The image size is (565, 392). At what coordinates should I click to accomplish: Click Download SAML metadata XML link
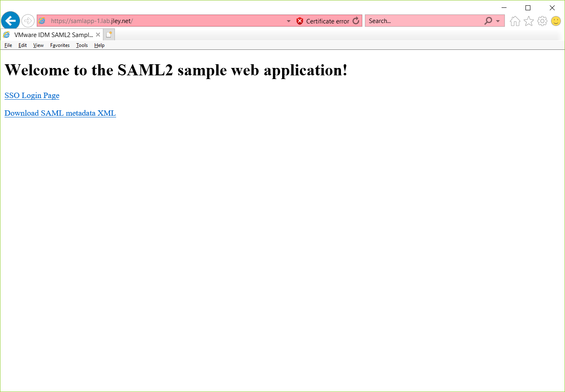pyautogui.click(x=60, y=113)
